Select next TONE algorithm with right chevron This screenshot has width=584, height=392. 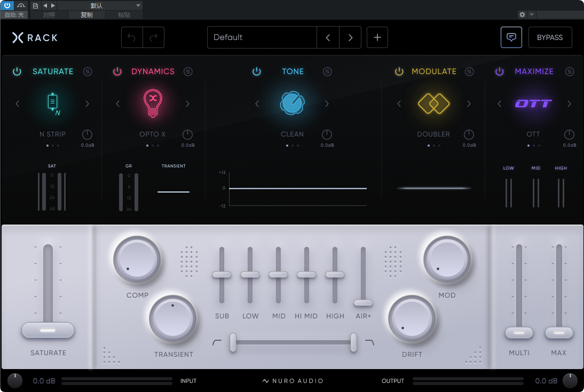pyautogui.click(x=327, y=104)
